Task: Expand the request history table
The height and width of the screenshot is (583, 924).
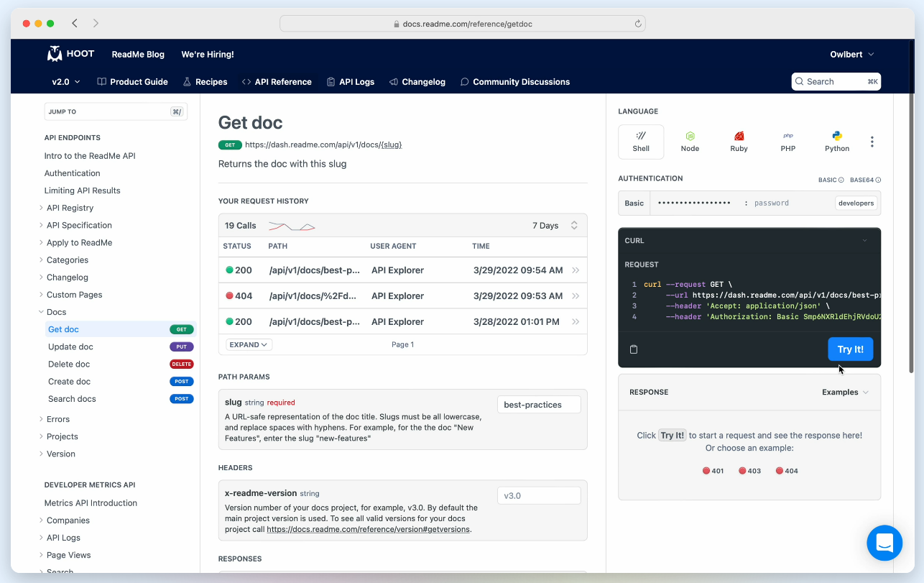Action: pyautogui.click(x=249, y=344)
